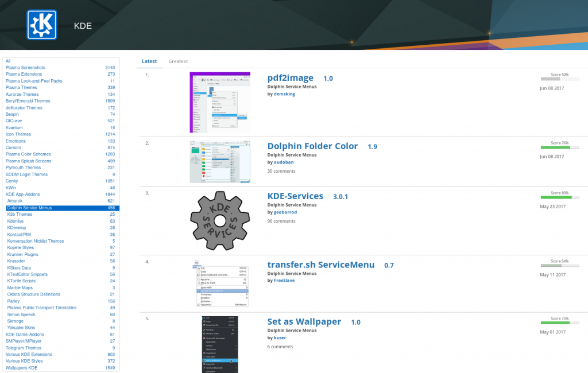Open the transfer.sh ServiceMenu title link
Image resolution: width=588 pixels, height=373 pixels.
click(320, 265)
